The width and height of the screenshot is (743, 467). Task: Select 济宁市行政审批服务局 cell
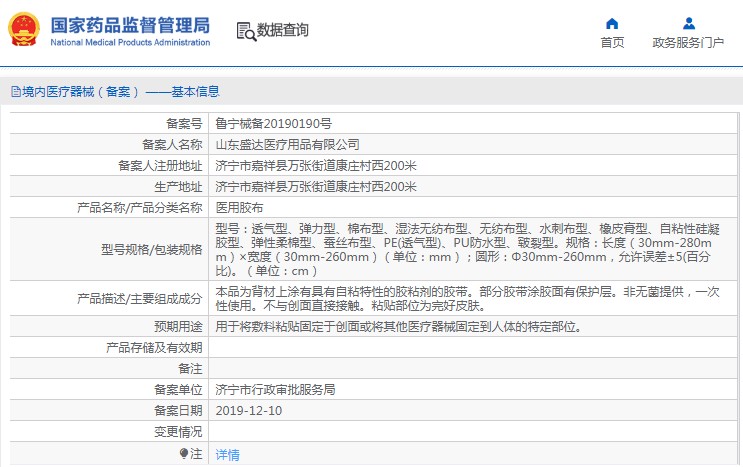(275, 389)
